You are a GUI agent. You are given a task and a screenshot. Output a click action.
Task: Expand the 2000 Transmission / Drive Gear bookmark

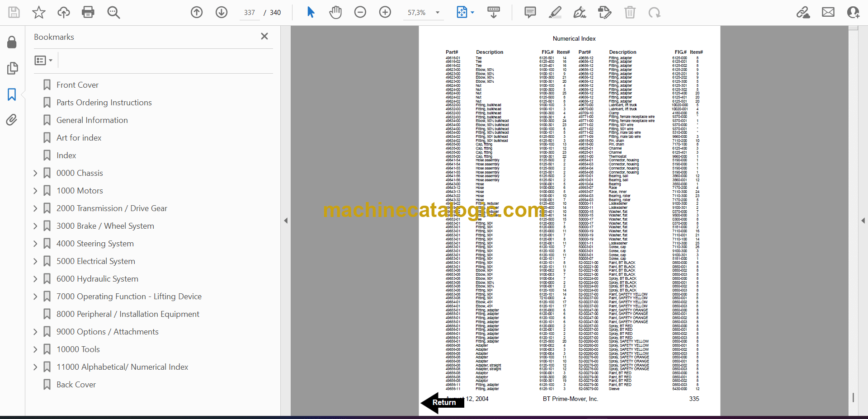35,208
